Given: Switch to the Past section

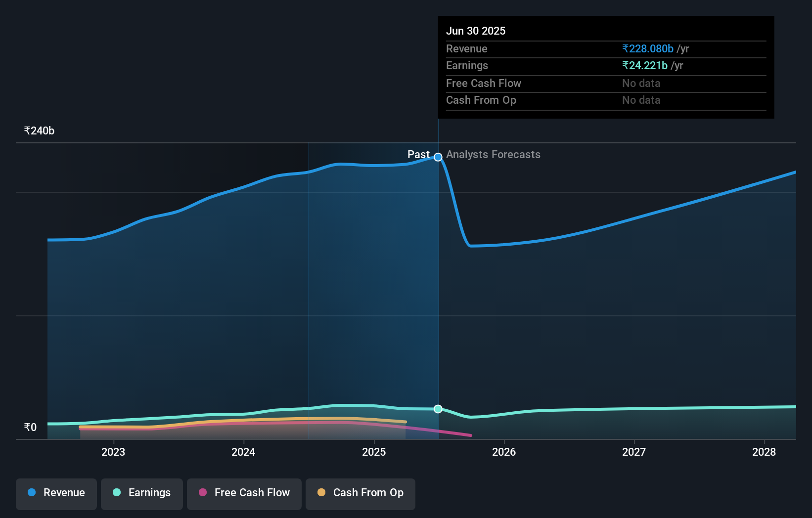Looking at the screenshot, I should pyautogui.click(x=419, y=154).
